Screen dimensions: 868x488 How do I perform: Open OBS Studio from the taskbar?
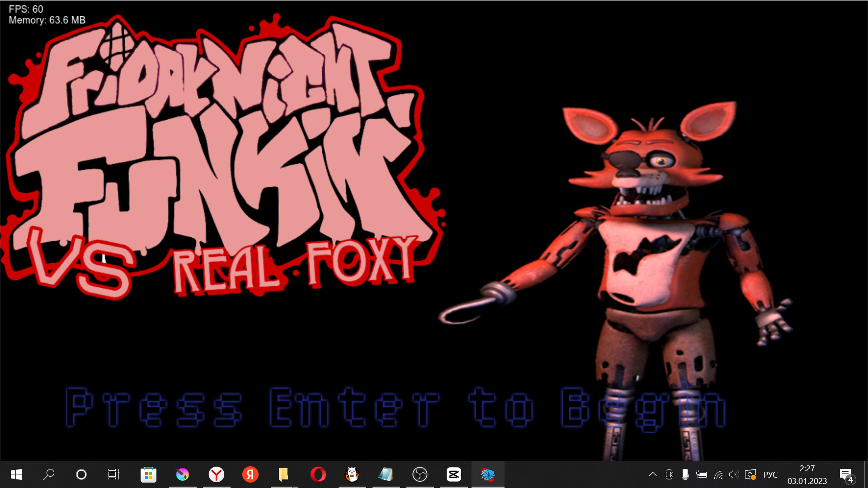(x=420, y=474)
